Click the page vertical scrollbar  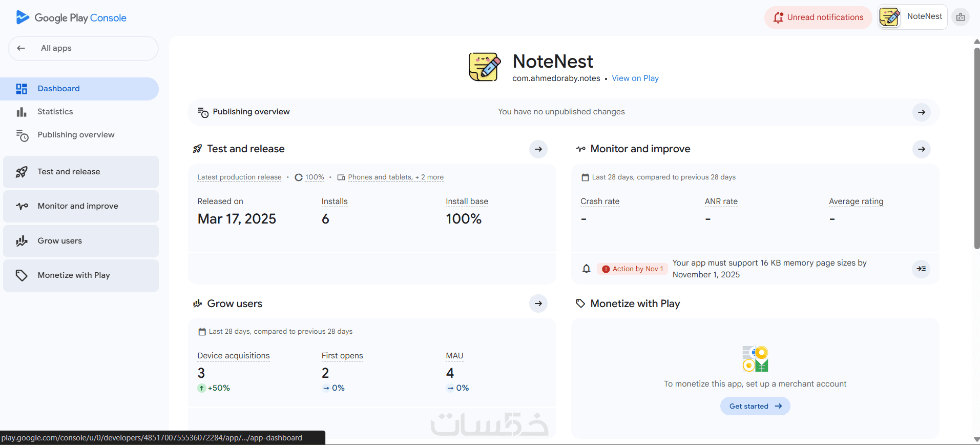976,149
